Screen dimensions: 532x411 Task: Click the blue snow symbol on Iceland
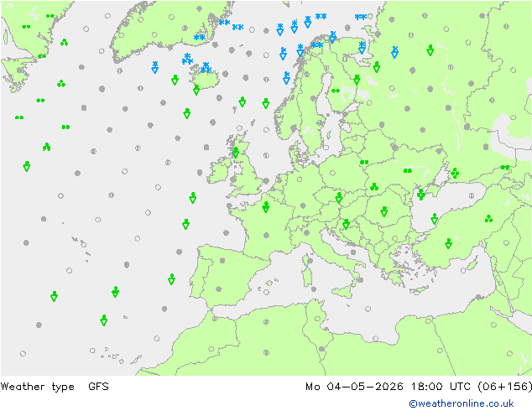[x=206, y=67]
